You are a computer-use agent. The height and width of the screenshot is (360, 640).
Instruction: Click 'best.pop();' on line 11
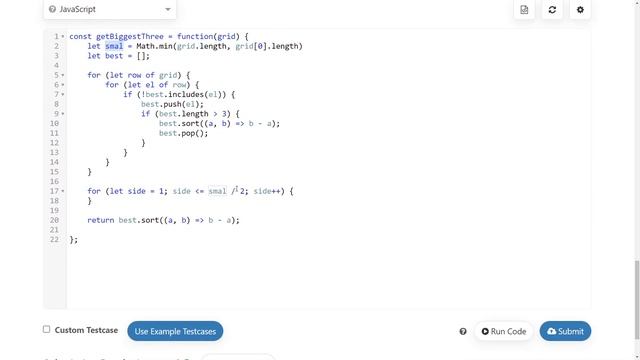point(183,133)
